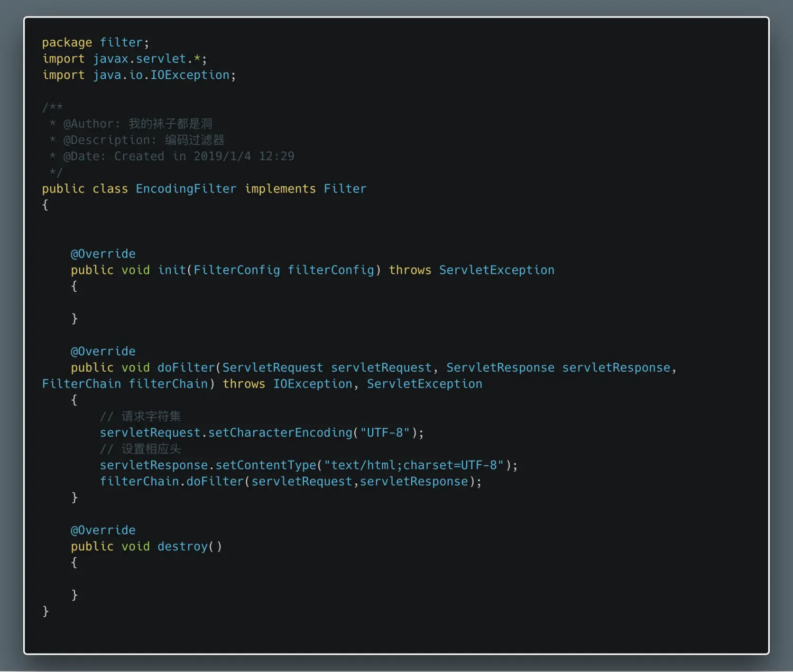Click the 'init' method name
Image resolution: width=793 pixels, height=672 pixels.
tap(172, 270)
